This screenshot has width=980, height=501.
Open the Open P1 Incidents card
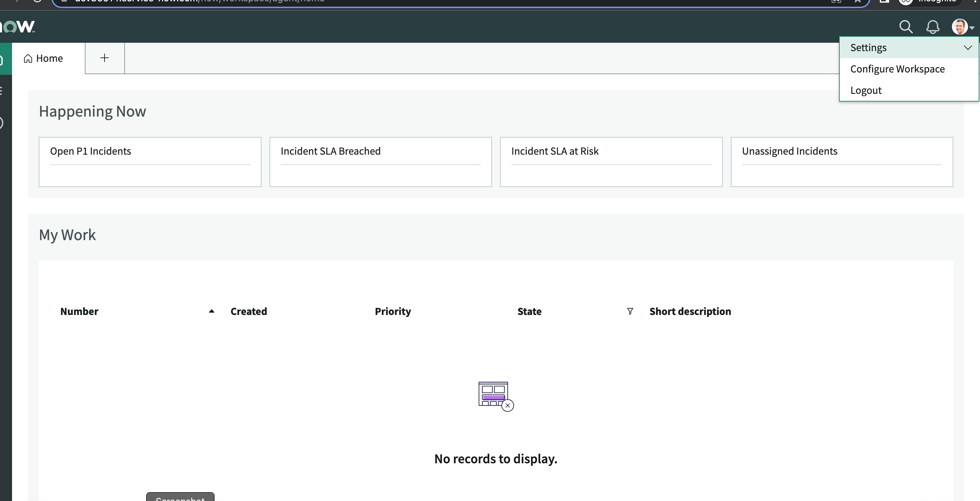click(150, 162)
